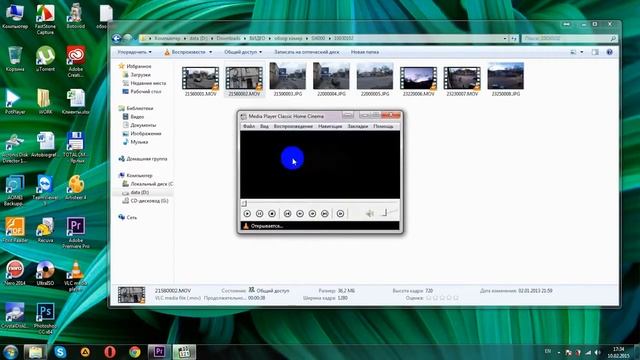The image size is (640, 360).
Task: Refresh the folder via address bar refresh button
Action: coord(514,38)
